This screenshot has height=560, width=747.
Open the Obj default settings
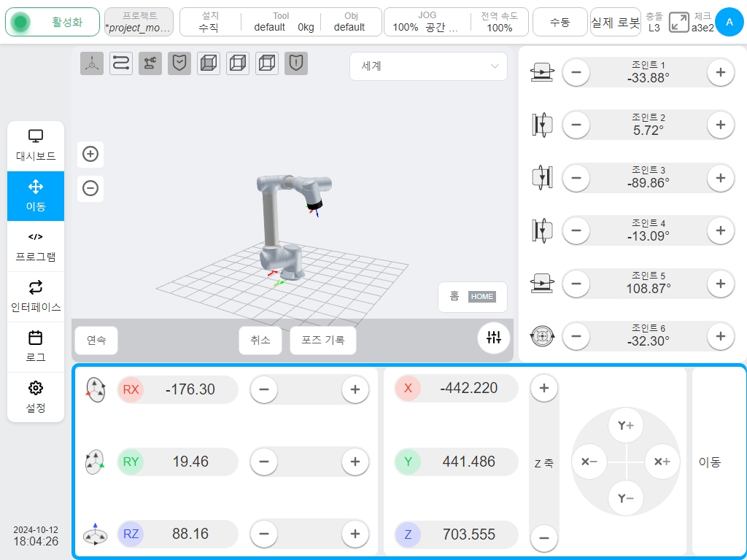tap(351, 22)
